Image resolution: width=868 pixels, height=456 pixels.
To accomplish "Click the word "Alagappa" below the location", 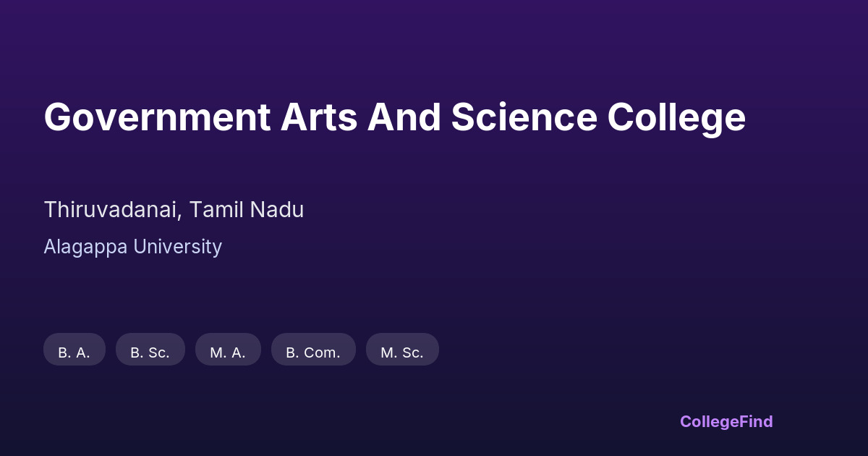I will tap(84, 247).
